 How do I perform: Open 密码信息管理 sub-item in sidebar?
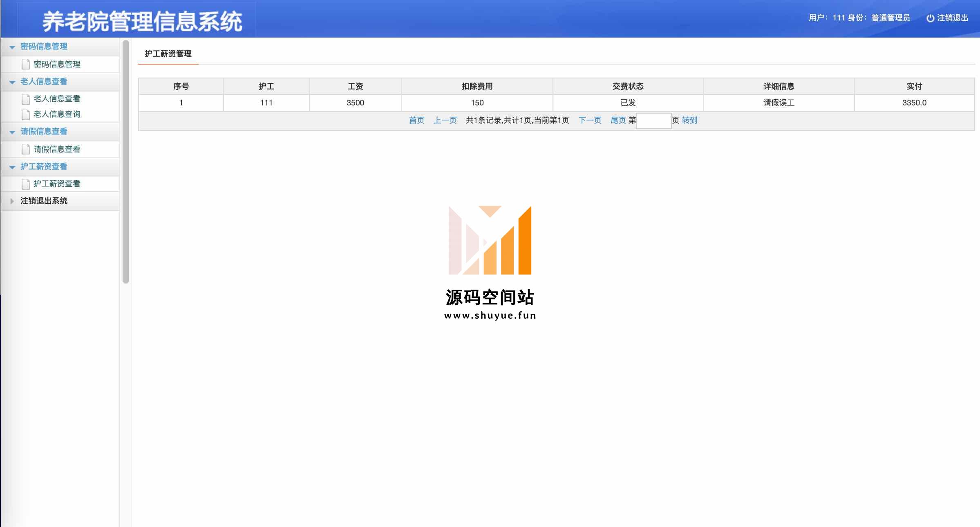(57, 64)
